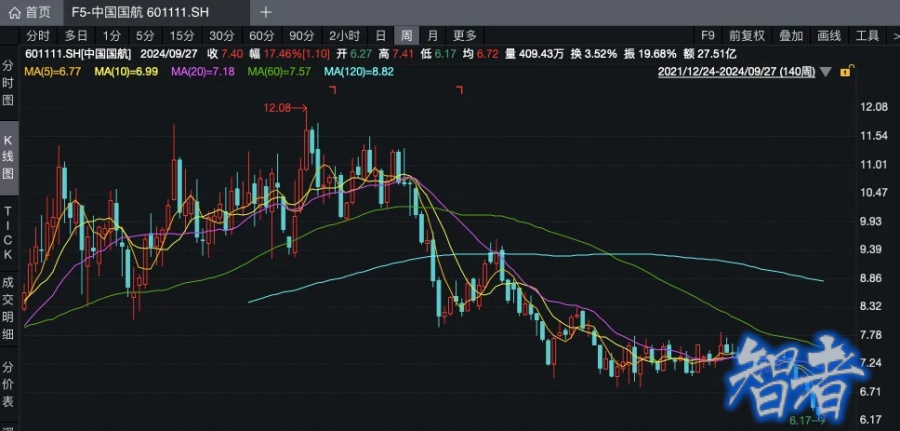Click the MA(5)=6.77 indicator label
This screenshot has height=431, width=900.
(x=52, y=72)
